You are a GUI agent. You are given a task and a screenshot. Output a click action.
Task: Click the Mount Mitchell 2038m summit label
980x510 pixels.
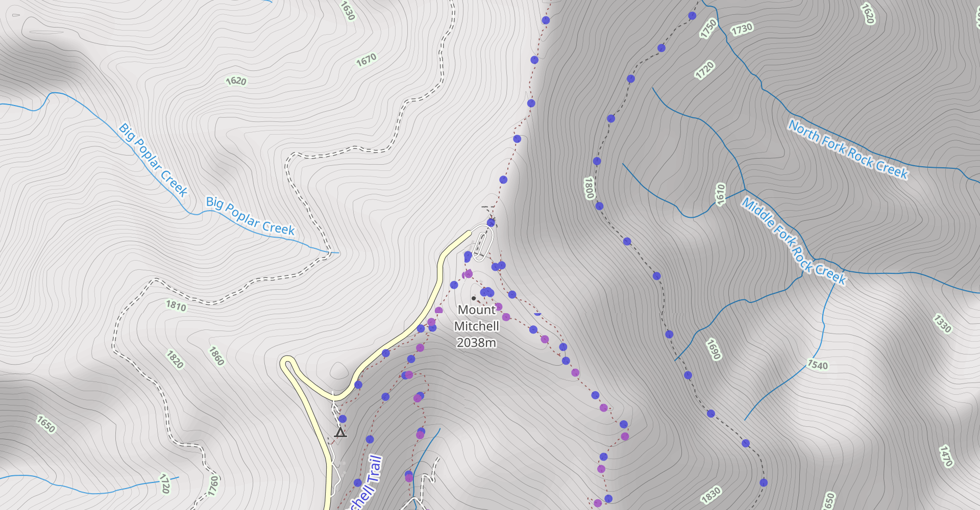point(477,326)
